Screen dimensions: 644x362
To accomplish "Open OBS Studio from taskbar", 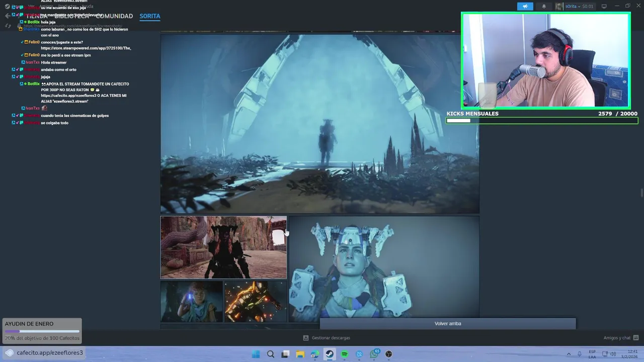I will (389, 354).
